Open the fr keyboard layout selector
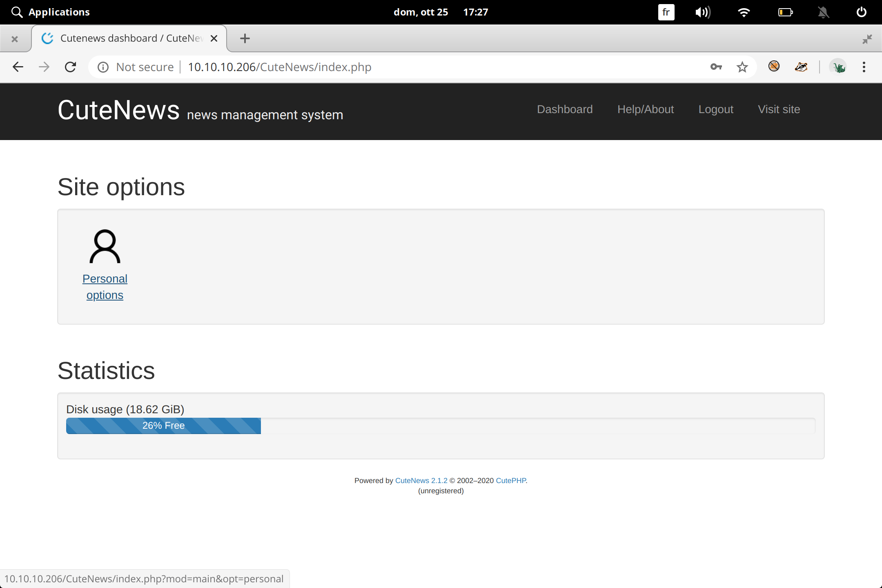 click(666, 12)
